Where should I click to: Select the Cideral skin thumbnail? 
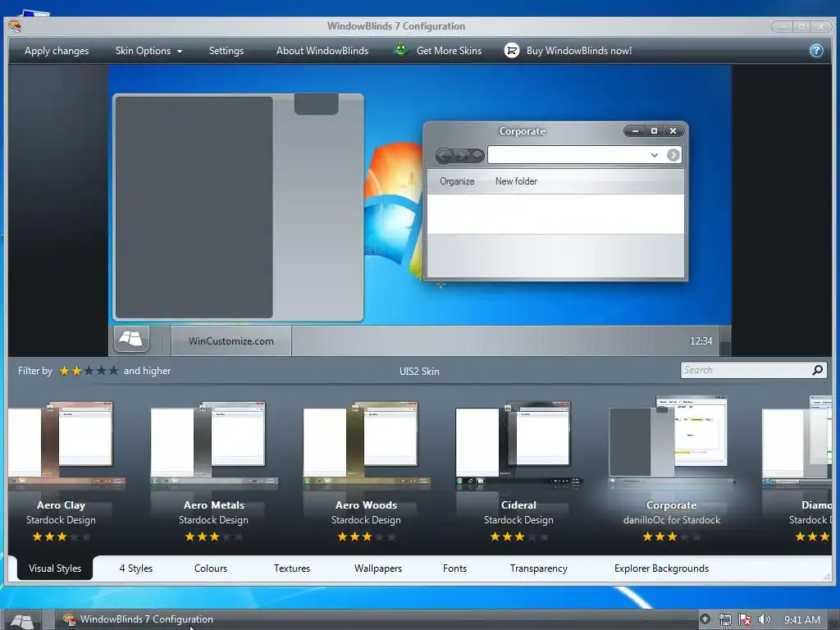(x=518, y=445)
